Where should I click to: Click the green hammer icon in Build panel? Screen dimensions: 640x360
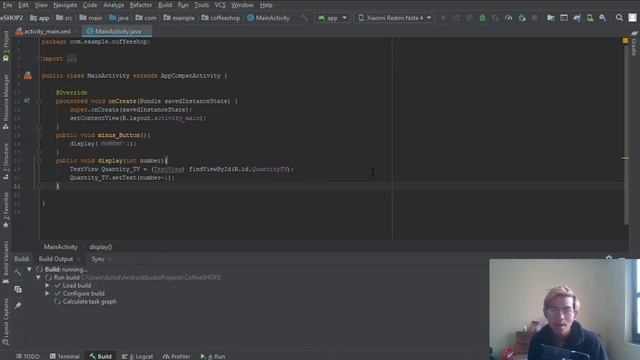18,273
